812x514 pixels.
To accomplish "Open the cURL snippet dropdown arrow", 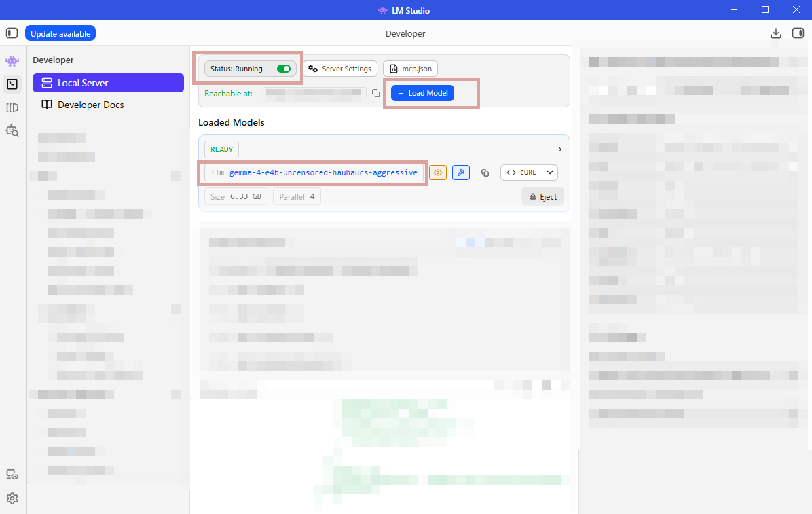I will (x=550, y=172).
